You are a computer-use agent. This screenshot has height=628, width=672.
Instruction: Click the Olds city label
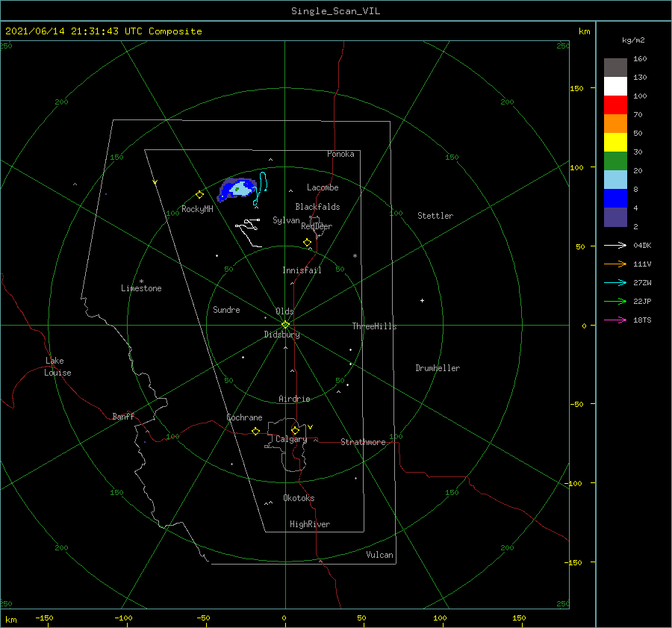tap(284, 311)
